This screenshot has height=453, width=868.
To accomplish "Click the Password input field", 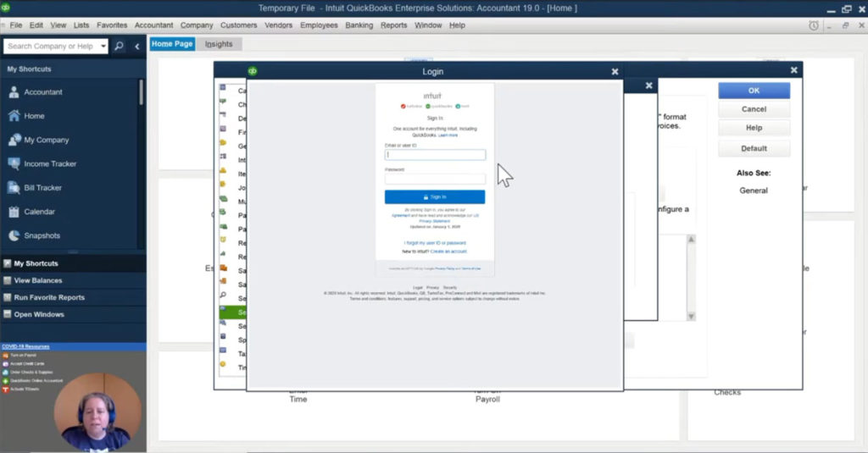I will (435, 179).
